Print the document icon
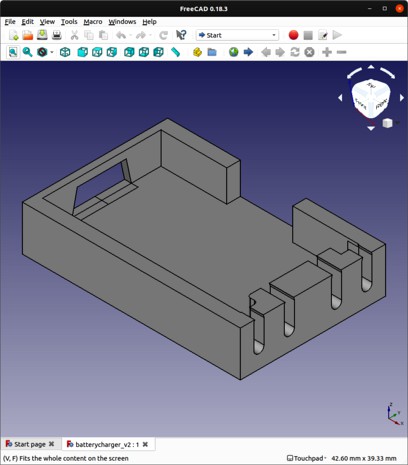408x465 pixels. tap(57, 35)
